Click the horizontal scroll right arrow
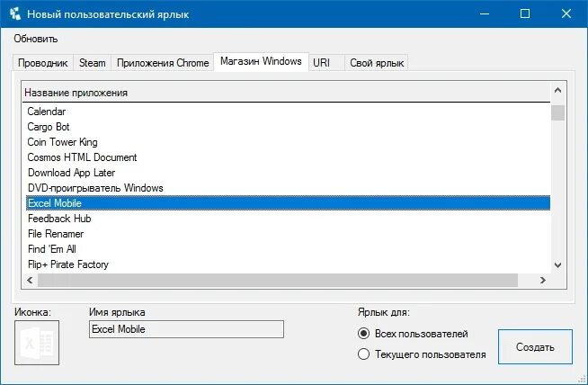This screenshot has height=385, width=588. 543,280
